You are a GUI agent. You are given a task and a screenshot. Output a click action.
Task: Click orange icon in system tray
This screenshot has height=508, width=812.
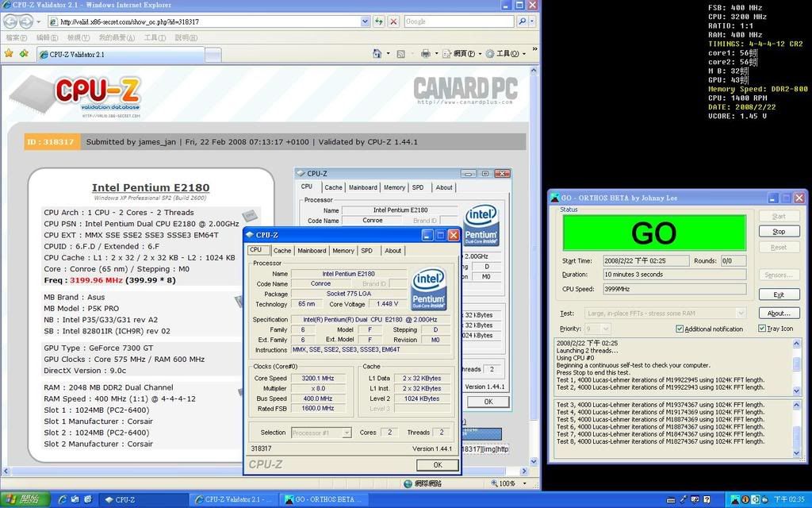(745, 500)
